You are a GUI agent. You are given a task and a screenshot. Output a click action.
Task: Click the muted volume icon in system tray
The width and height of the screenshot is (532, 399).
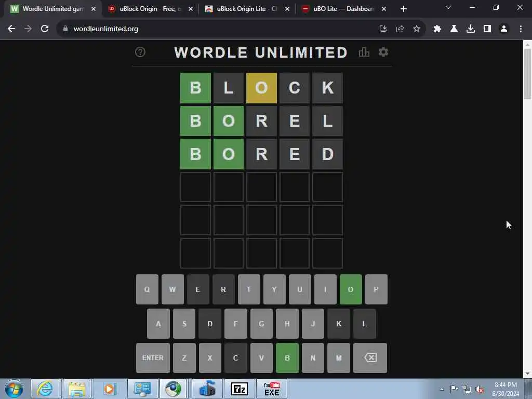click(480, 389)
